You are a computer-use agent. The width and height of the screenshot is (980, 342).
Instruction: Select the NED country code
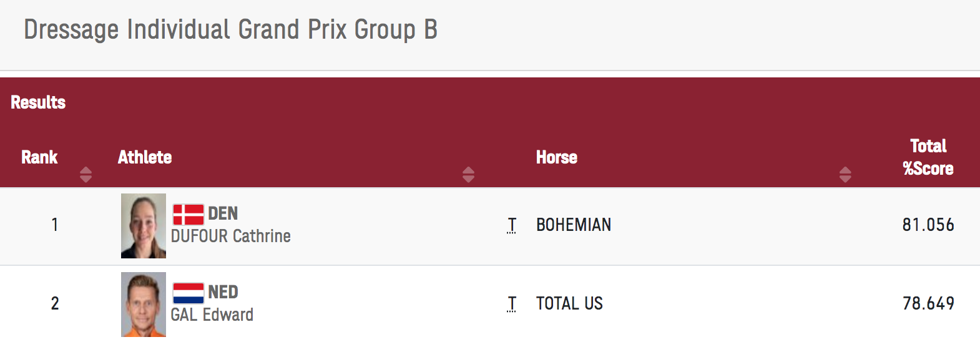(x=223, y=292)
